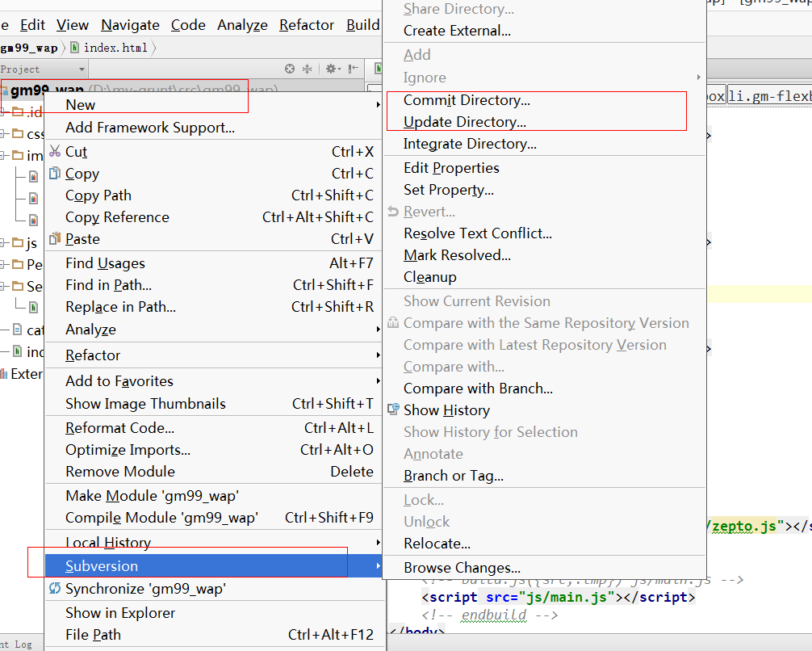
Task: Open the Refactor menu in menu bar
Action: click(x=307, y=25)
